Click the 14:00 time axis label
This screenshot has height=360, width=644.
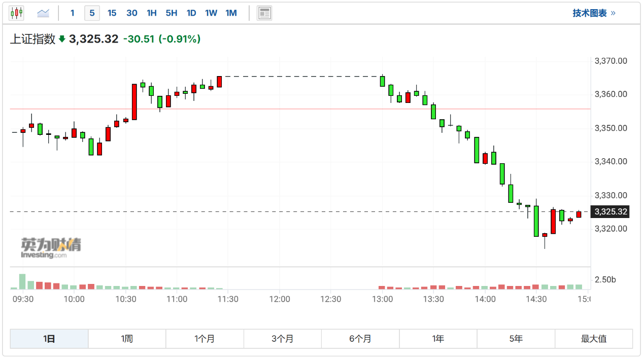(x=485, y=299)
